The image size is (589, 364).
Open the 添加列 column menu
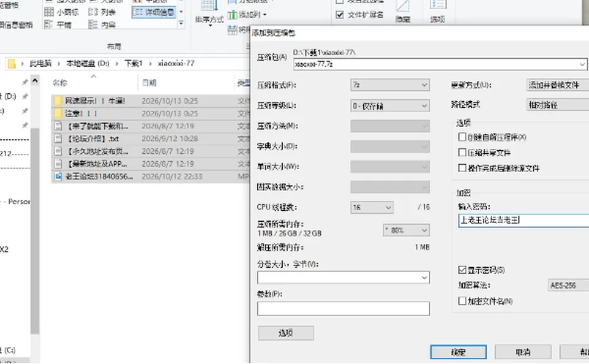coord(247,15)
